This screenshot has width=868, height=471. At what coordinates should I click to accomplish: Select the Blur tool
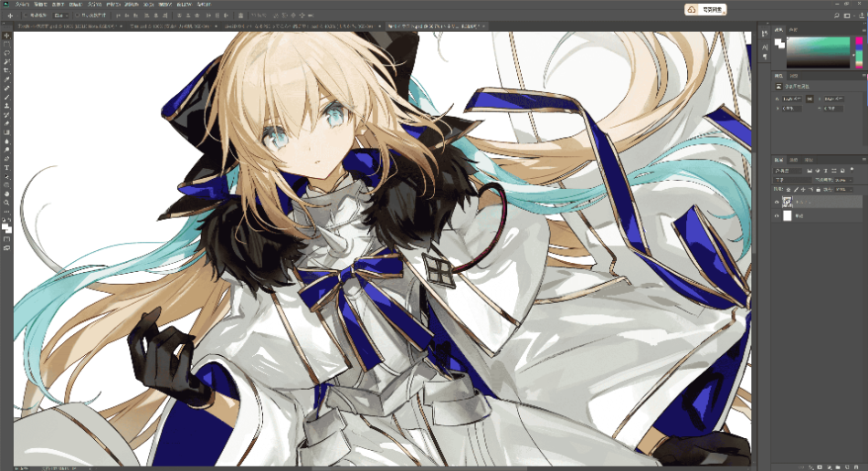[x=6, y=141]
